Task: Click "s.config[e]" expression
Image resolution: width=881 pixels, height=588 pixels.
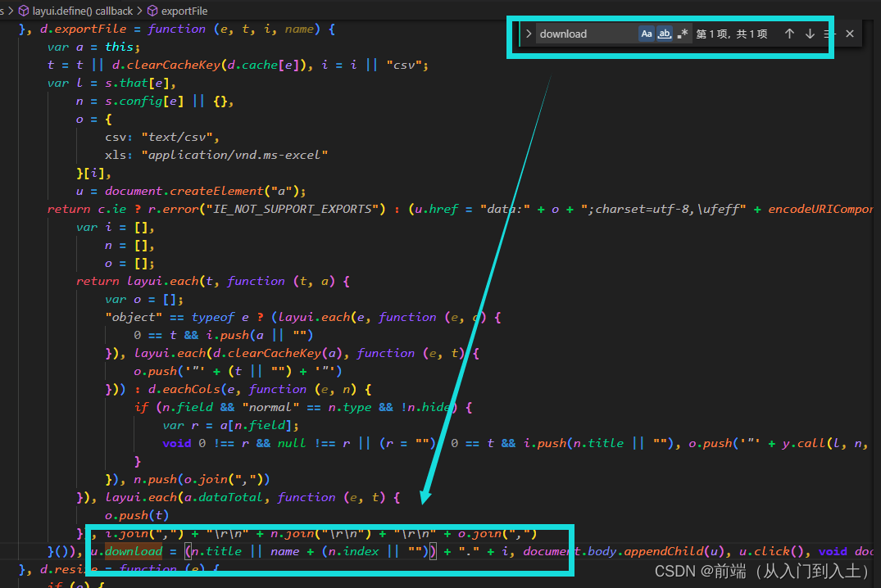Action: (x=144, y=101)
